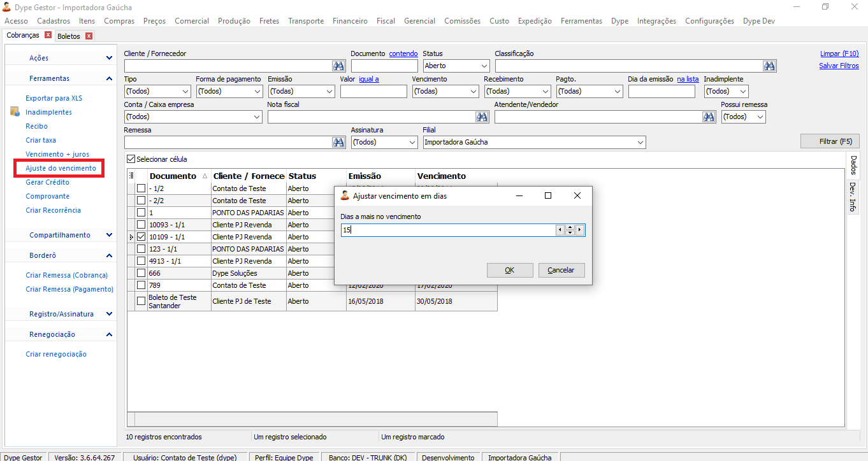
Task: Select the Dev. Info side tab
Action: click(x=853, y=197)
